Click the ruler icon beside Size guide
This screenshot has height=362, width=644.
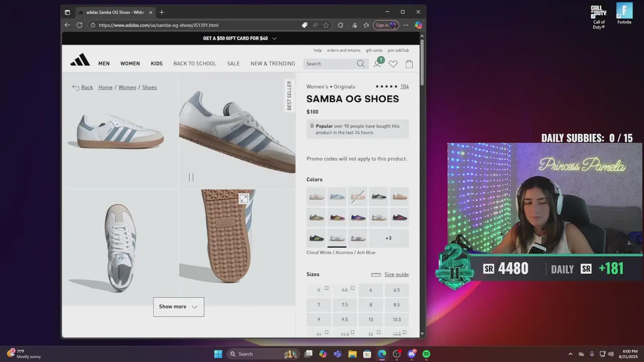click(x=376, y=275)
